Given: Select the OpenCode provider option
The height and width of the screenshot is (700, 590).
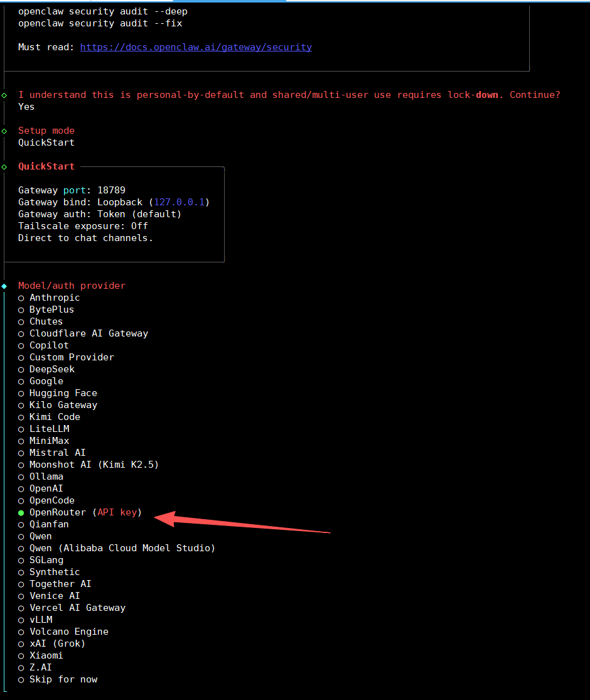Looking at the screenshot, I should (x=46, y=500).
